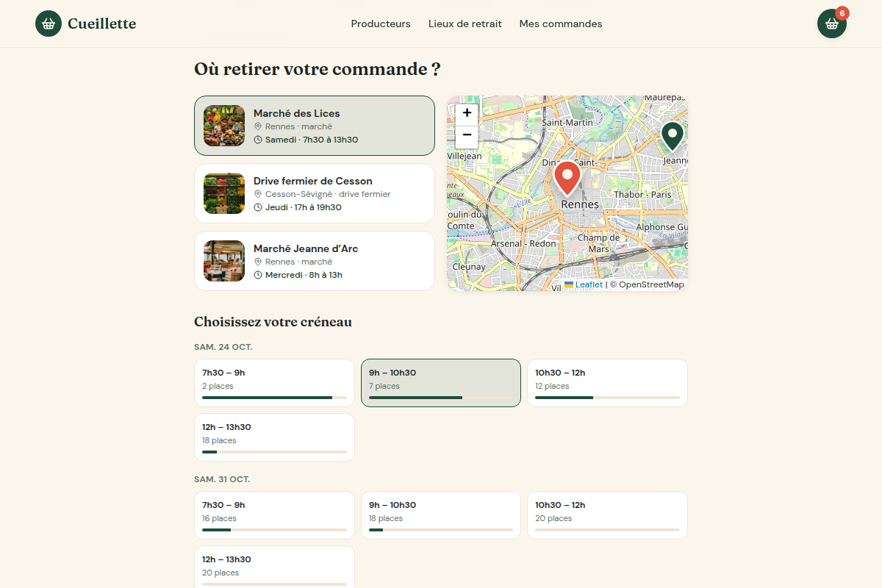Open the OpenStreetMap attribution link
Viewport: 882px width, 588px height.
(651, 284)
